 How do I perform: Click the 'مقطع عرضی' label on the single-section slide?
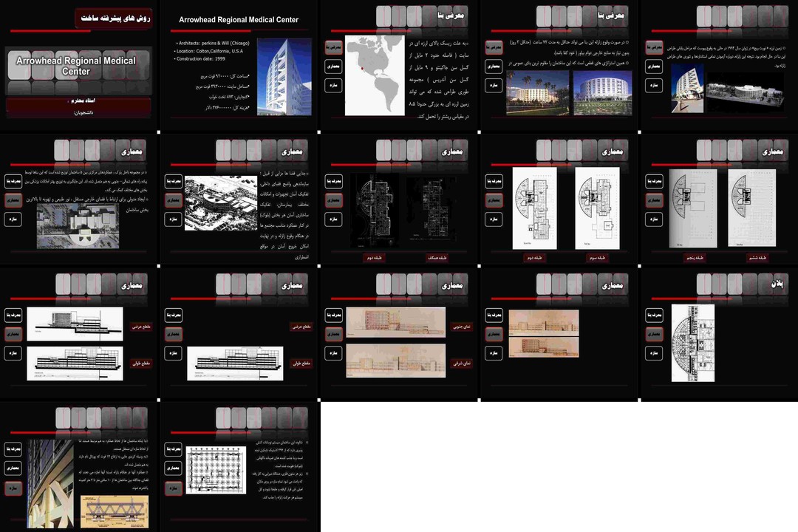coord(301,327)
